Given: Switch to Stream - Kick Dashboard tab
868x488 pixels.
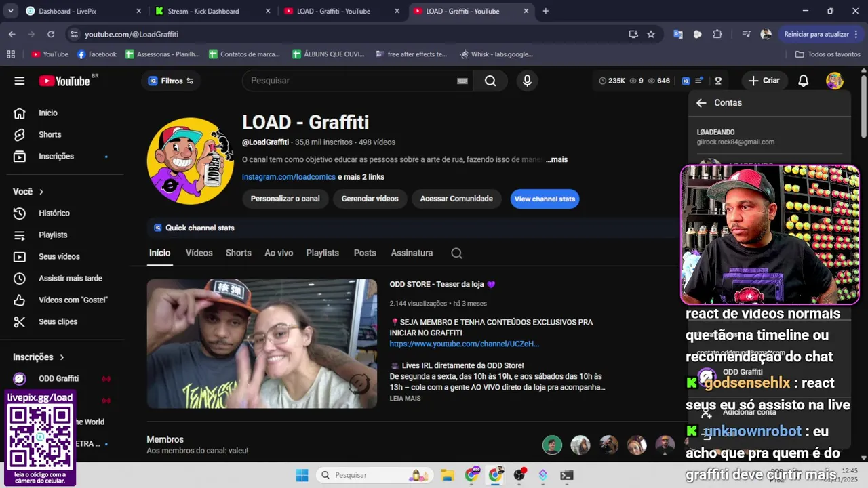Looking at the screenshot, I should (x=212, y=11).
